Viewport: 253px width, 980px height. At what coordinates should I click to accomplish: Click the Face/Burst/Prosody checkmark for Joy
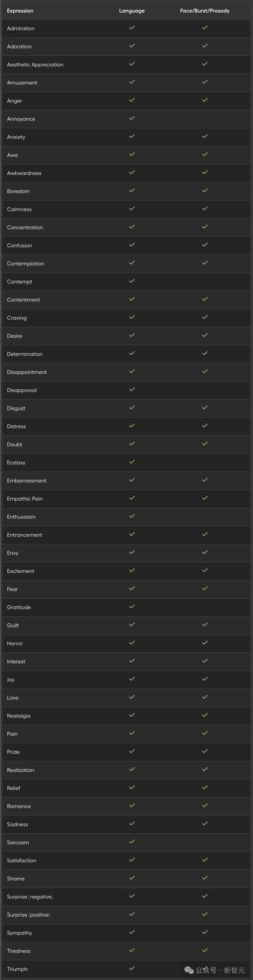coord(205,679)
